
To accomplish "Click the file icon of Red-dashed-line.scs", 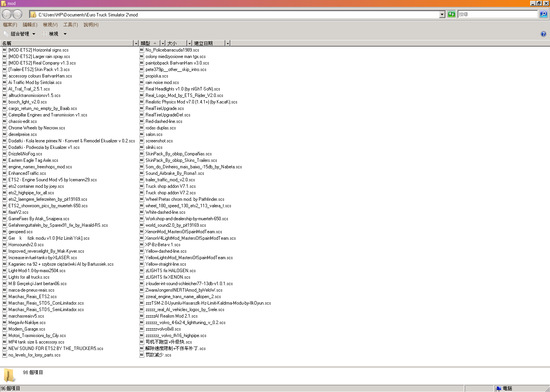I will pyautogui.click(x=142, y=121).
